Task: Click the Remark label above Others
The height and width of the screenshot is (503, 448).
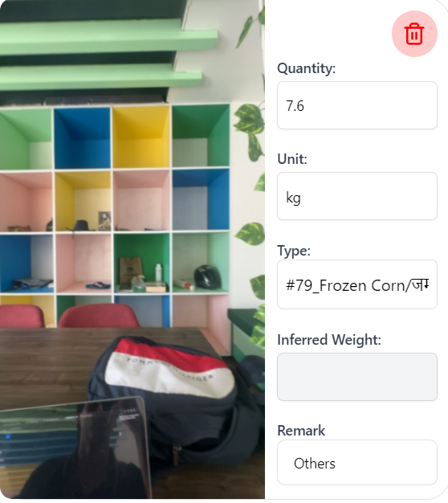Action: [301, 431]
